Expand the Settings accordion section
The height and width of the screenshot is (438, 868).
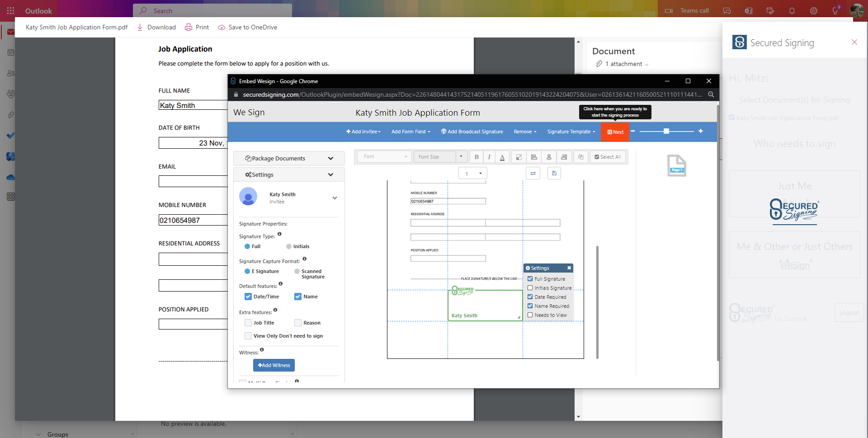tap(289, 174)
